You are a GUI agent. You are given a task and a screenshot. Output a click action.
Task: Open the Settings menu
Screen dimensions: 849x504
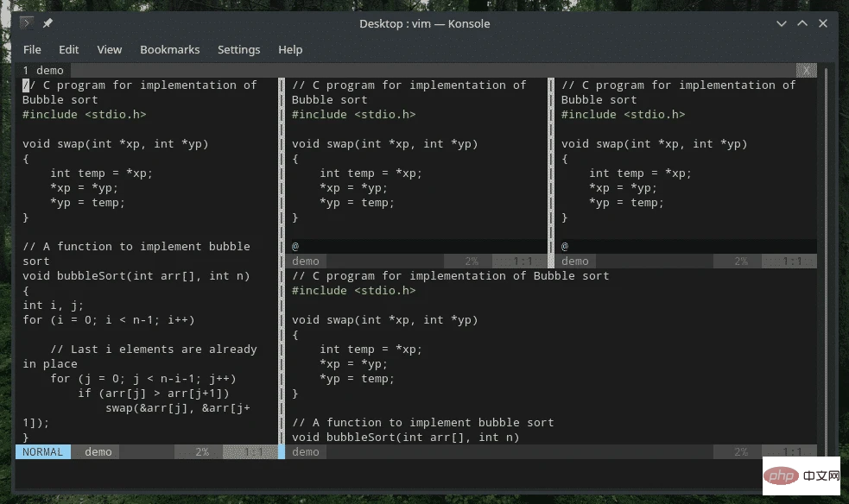238,49
